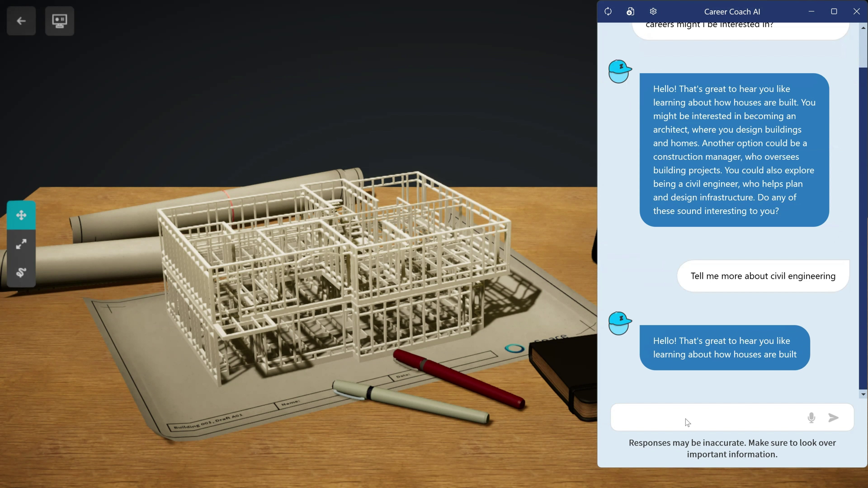Click the first robot cap avatar
Viewport: 868px width, 488px height.
[619, 71]
